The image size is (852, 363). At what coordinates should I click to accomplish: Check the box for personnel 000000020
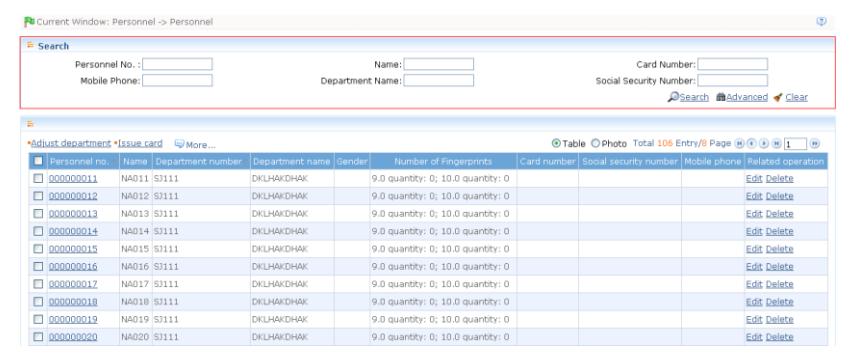[38, 337]
